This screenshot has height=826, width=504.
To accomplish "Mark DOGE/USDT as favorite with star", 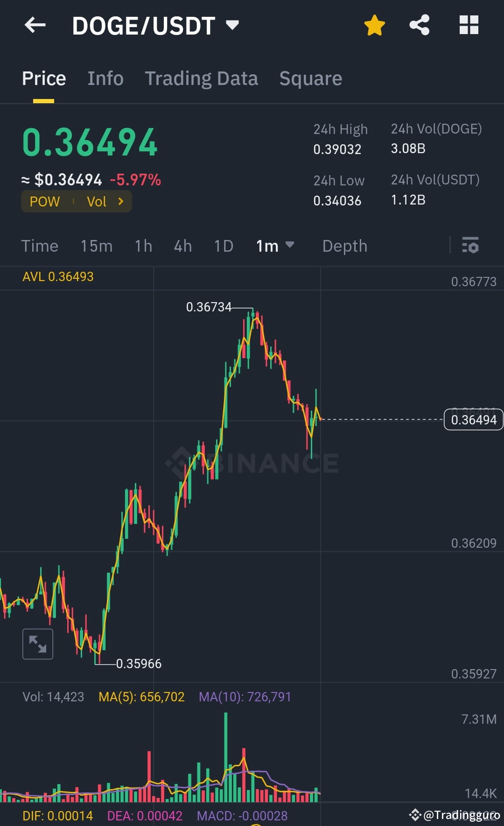I will (x=374, y=26).
